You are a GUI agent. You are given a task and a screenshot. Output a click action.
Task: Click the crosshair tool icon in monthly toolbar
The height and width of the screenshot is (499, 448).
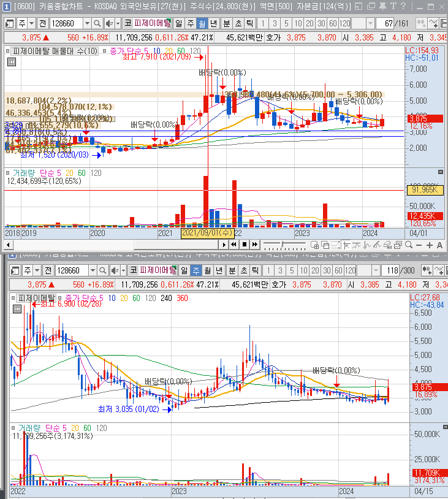(422, 23)
